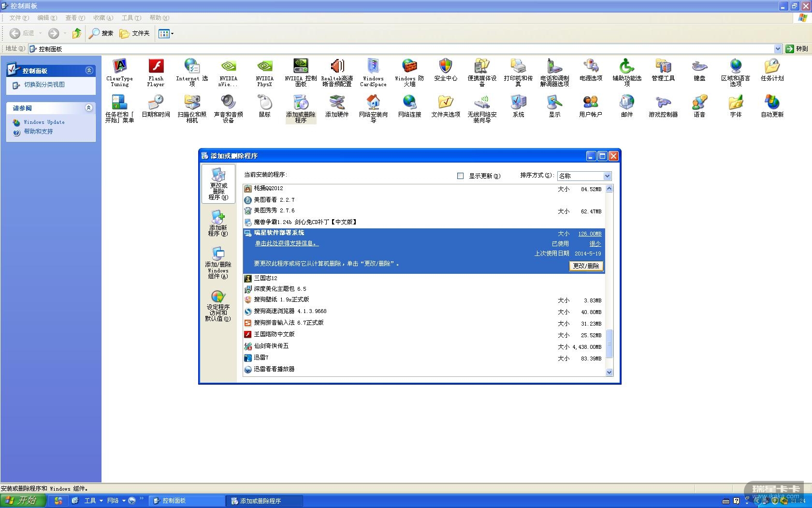Open the Windows Update link
The image size is (812, 508).
coord(44,122)
